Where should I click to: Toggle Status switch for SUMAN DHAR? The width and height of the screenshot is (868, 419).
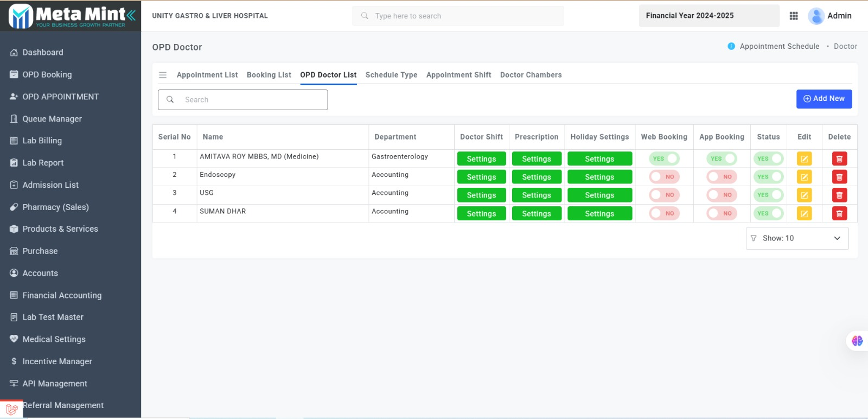pos(769,214)
